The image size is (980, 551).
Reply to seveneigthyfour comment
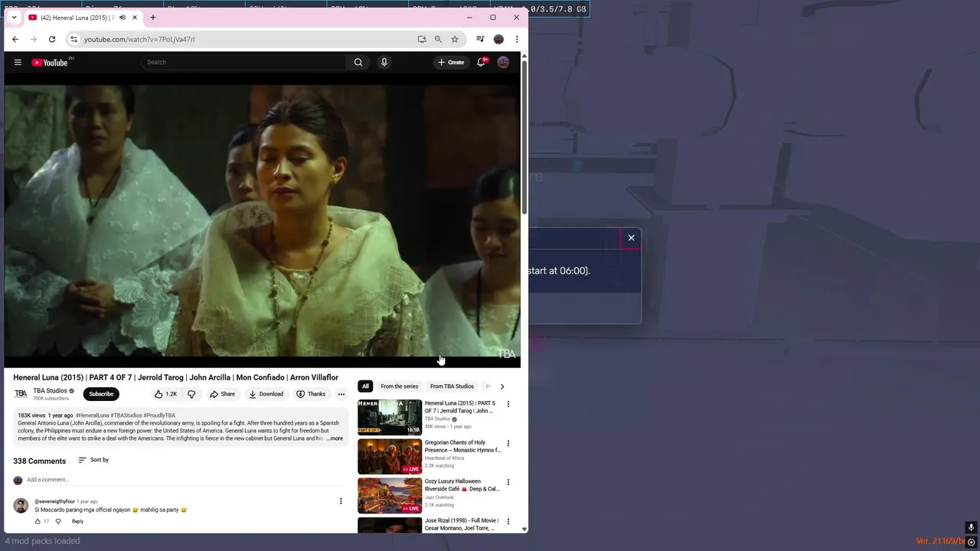click(x=77, y=521)
